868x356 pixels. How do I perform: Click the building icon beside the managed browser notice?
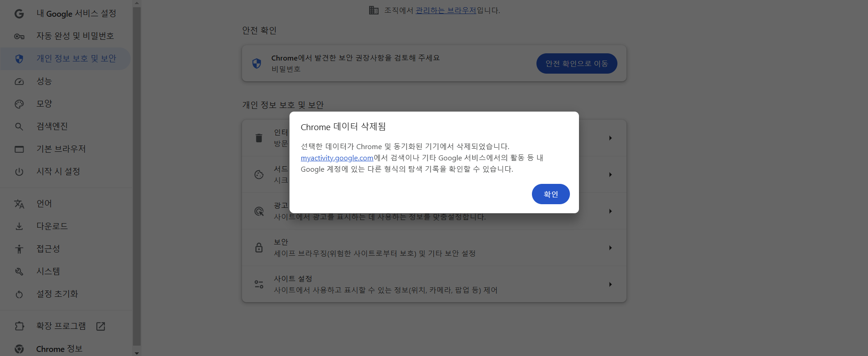(374, 10)
